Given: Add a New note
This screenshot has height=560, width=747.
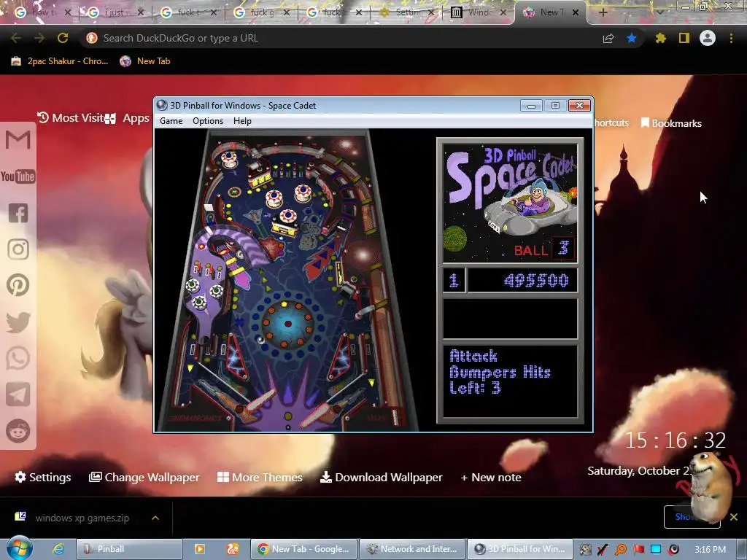Looking at the screenshot, I should pyautogui.click(x=491, y=477).
